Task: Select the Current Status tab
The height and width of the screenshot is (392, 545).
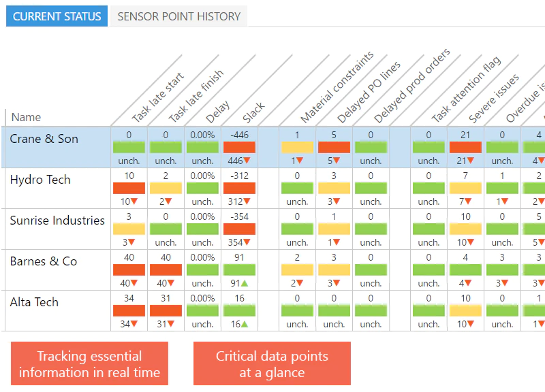Action: (x=57, y=16)
